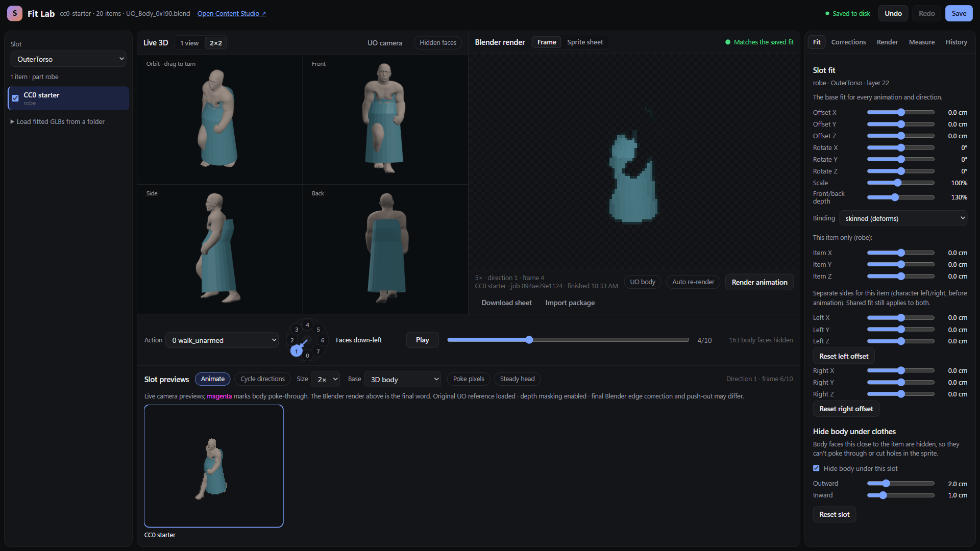Open the Base 3D body dropdown

(x=403, y=379)
